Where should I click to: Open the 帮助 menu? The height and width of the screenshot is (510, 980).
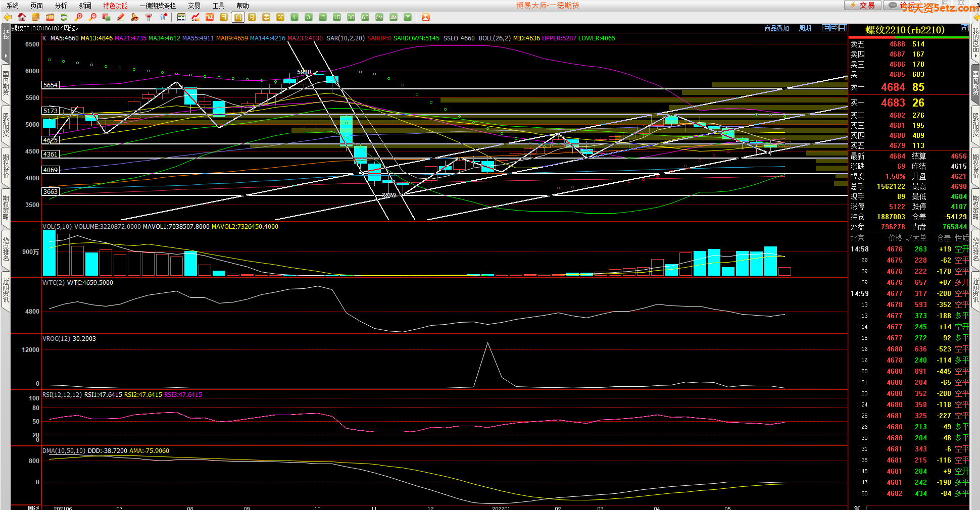[243, 6]
